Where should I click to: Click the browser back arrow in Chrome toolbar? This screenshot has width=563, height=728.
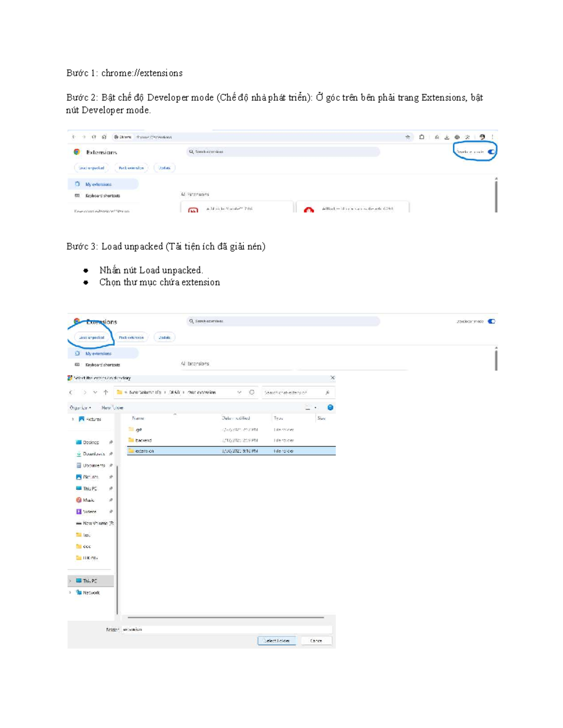[x=74, y=137]
